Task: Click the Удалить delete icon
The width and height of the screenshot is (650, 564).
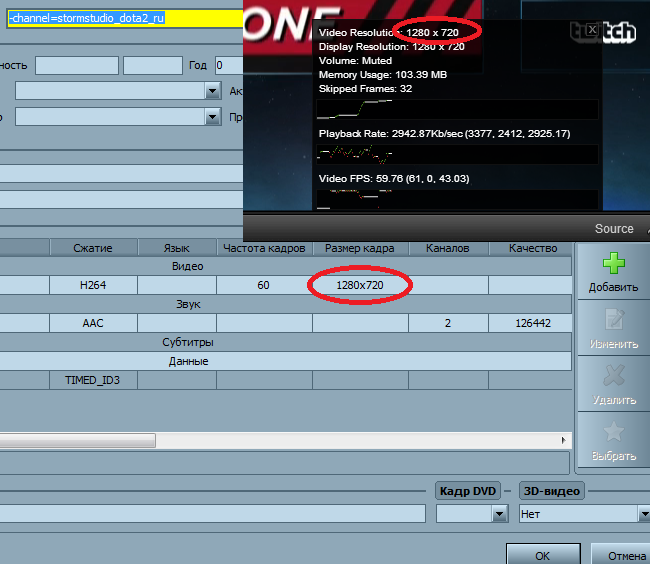Action: (613, 377)
